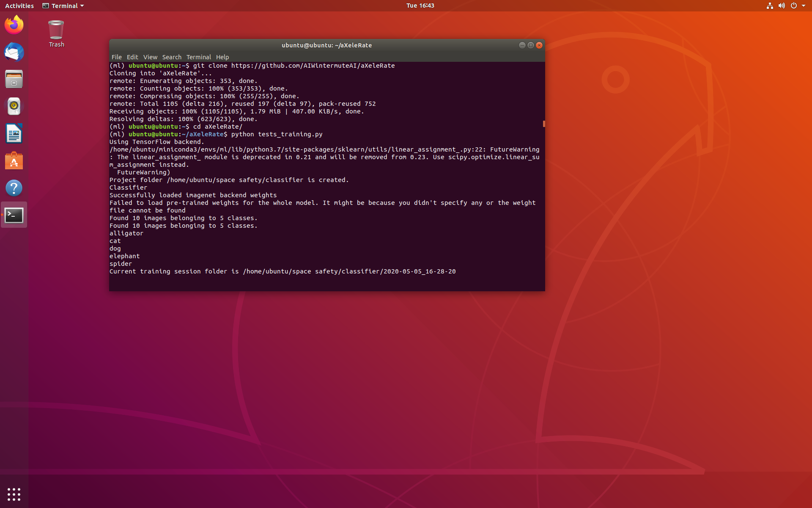Open the Trash on the desktop
This screenshot has height=508, width=812.
[56, 30]
